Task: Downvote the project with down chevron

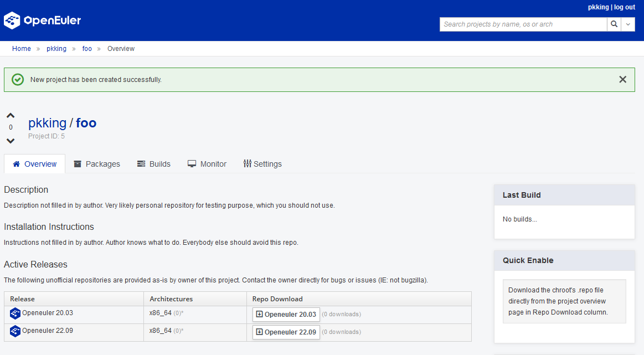Action: pos(11,141)
